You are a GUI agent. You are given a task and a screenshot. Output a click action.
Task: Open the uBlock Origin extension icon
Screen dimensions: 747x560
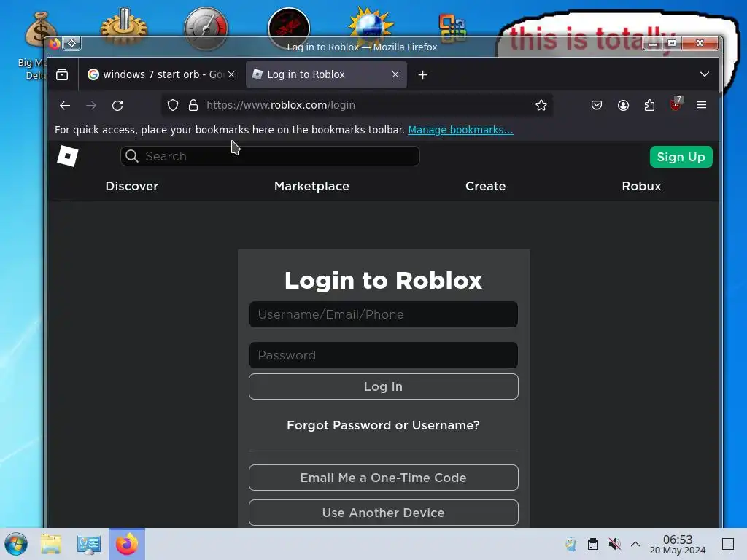[x=676, y=104]
